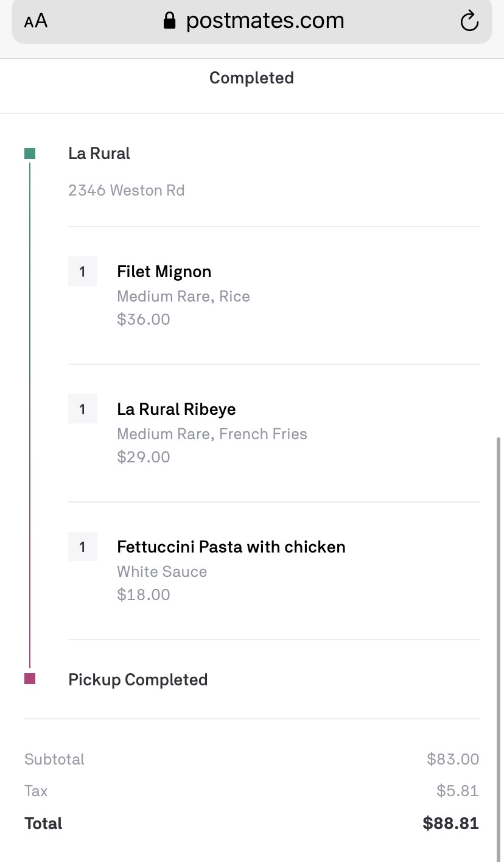Viewport: 504px width, 862px height.
Task: Click the postmates.com address field
Action: (265, 21)
